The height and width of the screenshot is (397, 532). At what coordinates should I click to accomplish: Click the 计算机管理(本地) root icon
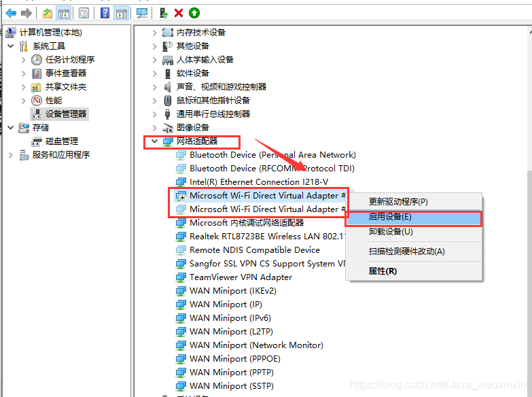point(11,33)
